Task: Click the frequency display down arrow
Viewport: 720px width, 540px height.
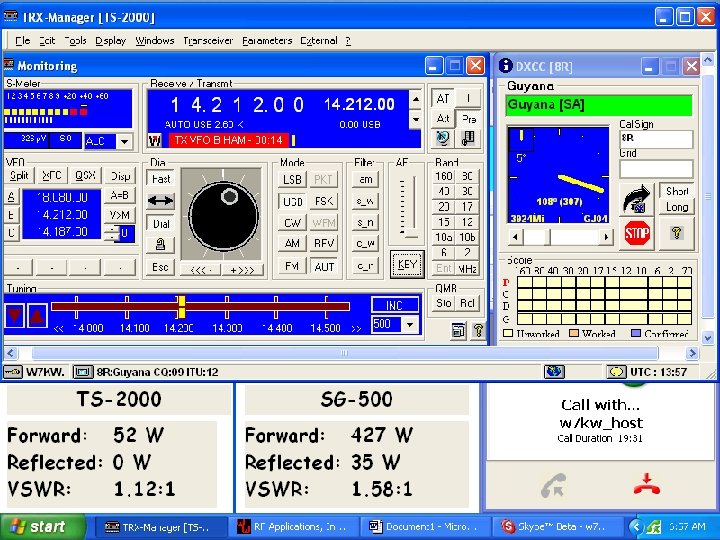Action: [415, 119]
